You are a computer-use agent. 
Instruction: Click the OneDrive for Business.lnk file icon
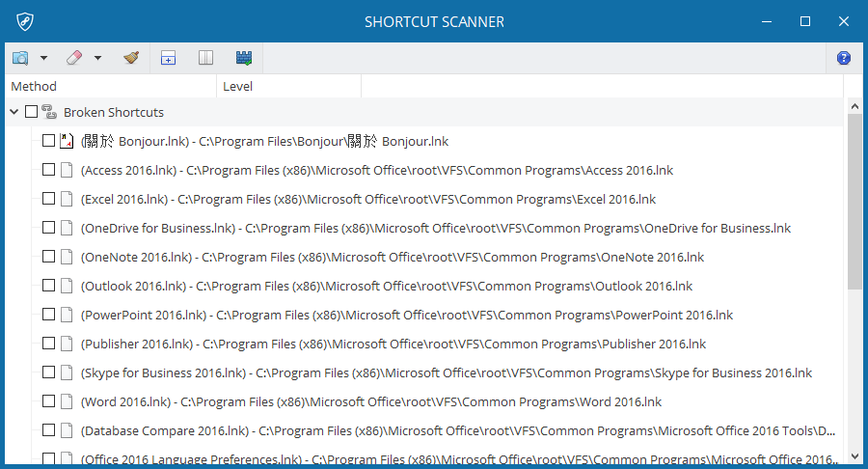(x=67, y=228)
